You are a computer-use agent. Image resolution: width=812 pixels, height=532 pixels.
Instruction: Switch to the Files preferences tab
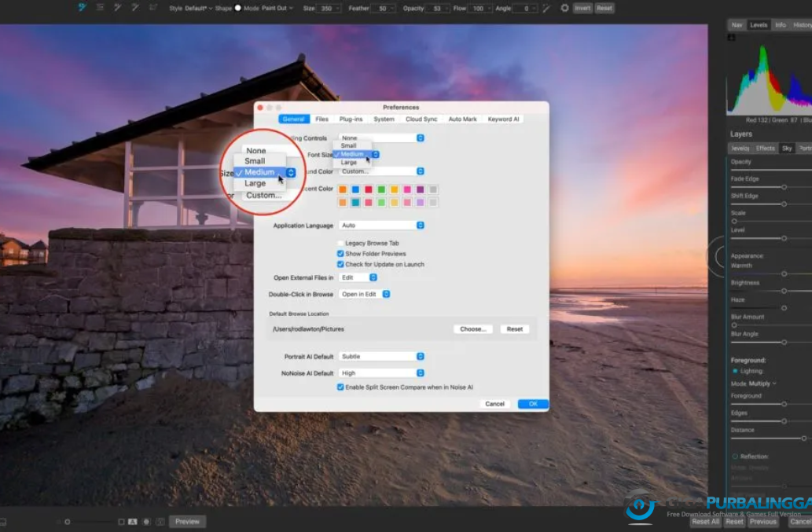(321, 119)
